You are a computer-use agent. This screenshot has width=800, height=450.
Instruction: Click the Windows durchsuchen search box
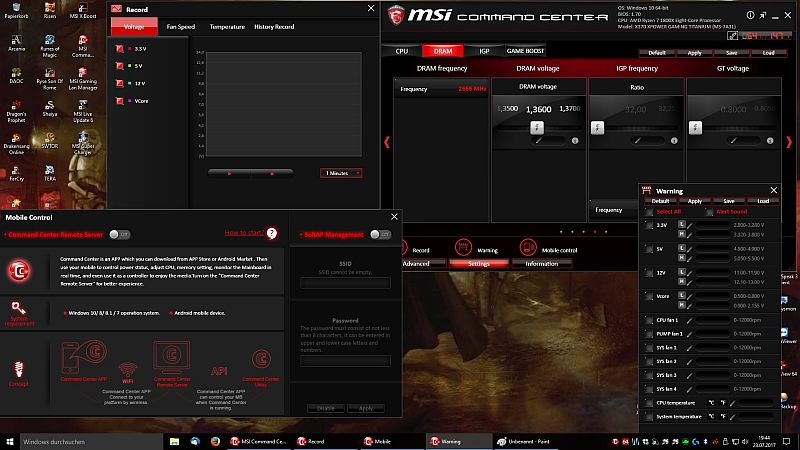[91, 441]
